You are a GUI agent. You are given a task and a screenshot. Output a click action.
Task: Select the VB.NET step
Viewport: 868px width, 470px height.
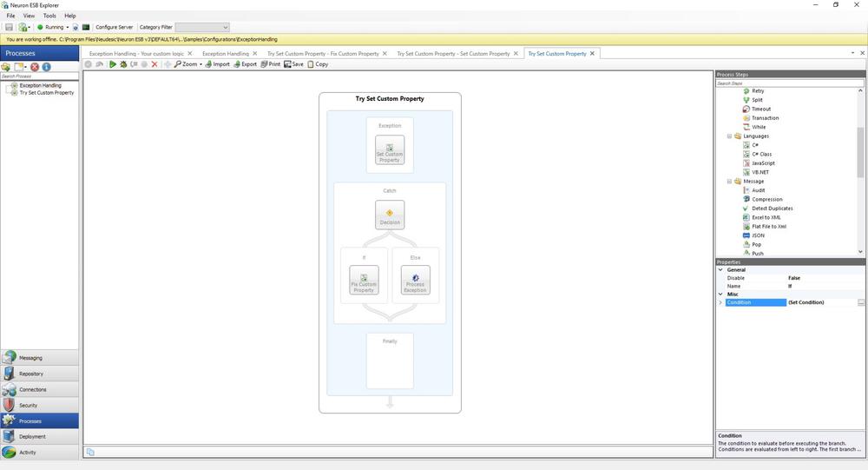756,172
